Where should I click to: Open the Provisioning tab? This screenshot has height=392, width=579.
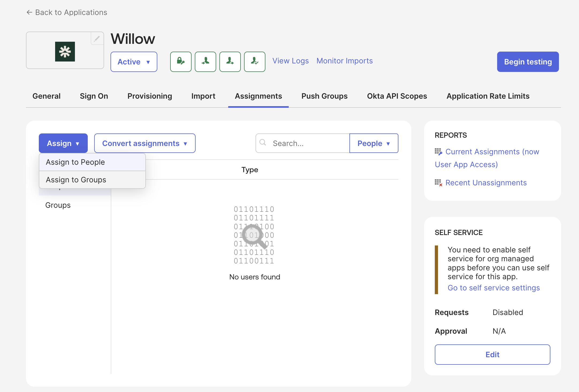tap(150, 96)
